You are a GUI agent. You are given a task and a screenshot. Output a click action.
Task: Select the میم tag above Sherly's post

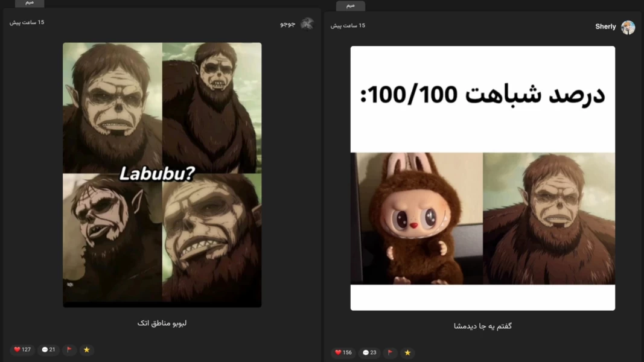pyautogui.click(x=350, y=5)
